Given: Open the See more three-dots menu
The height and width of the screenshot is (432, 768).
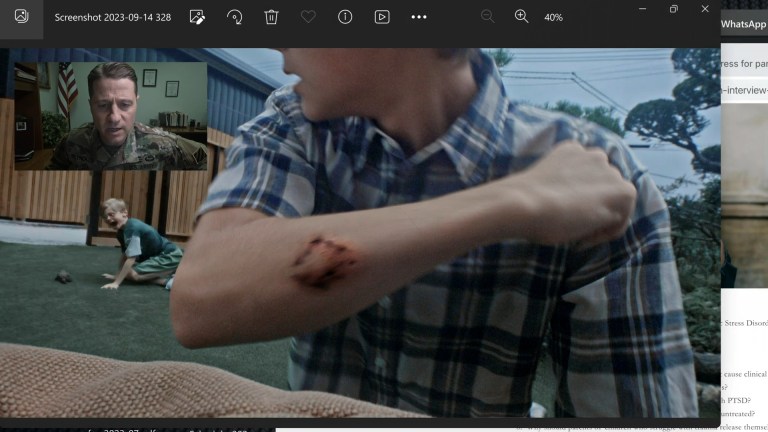Looking at the screenshot, I should [x=419, y=17].
